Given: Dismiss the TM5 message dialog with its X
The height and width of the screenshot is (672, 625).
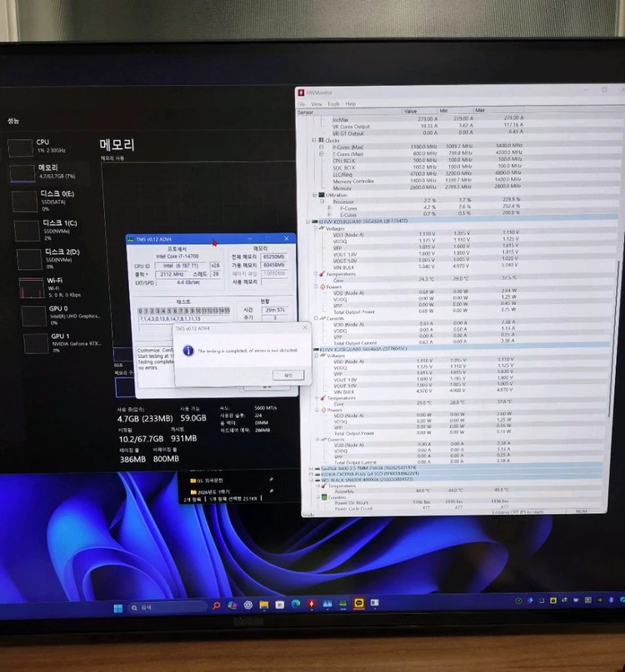Looking at the screenshot, I should coord(305,327).
